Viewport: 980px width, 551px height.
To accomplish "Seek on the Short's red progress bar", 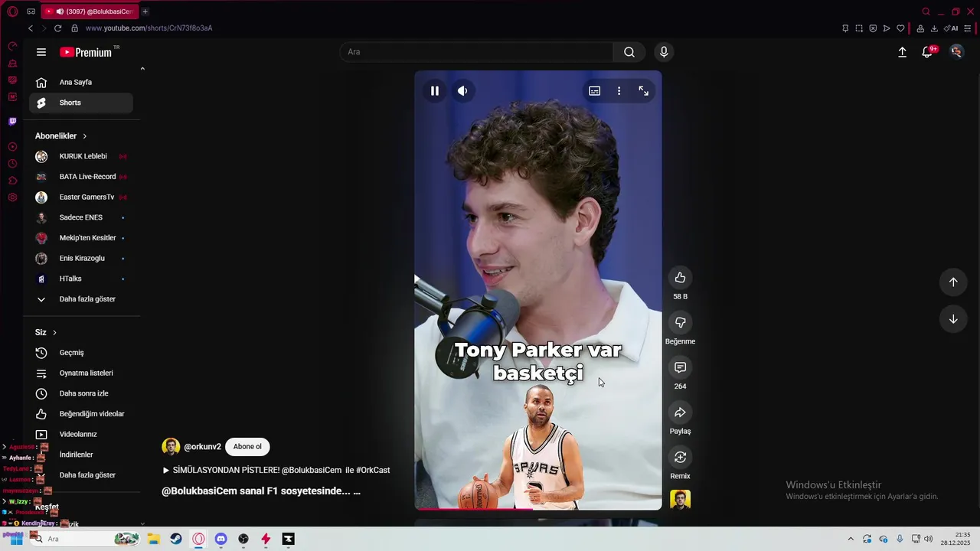I will pyautogui.click(x=538, y=509).
